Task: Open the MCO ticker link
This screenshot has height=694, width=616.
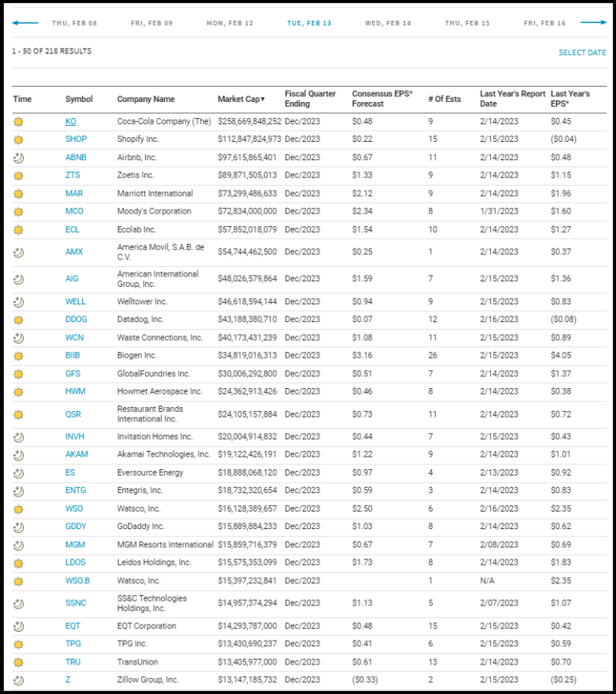Action: pos(74,211)
